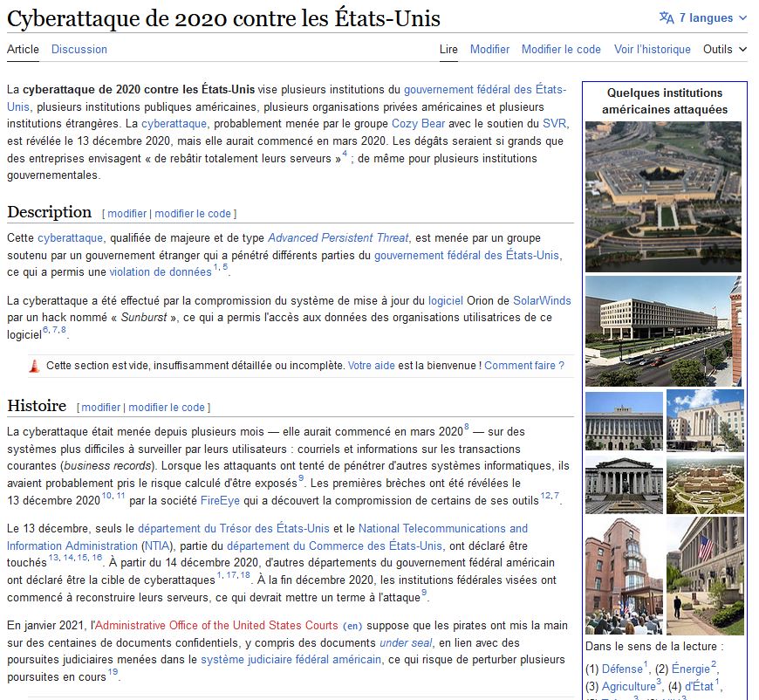Select the Modifier le code tab
759x700 pixels.
tap(561, 49)
